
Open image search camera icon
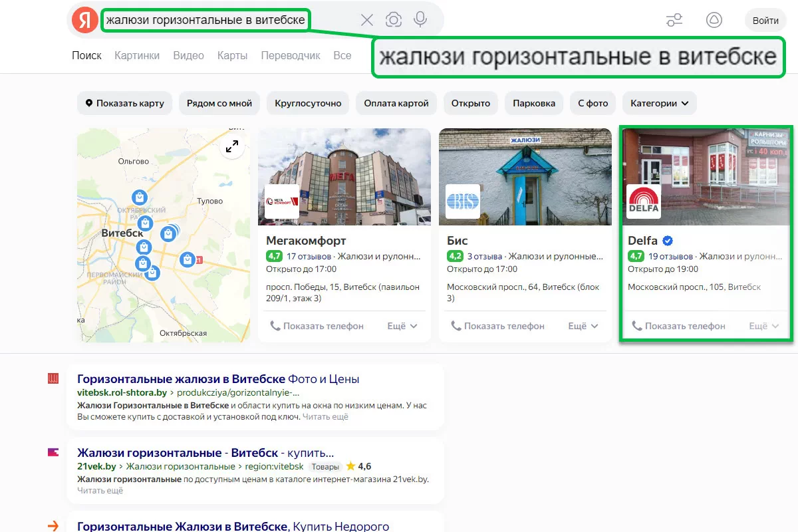pyautogui.click(x=394, y=20)
